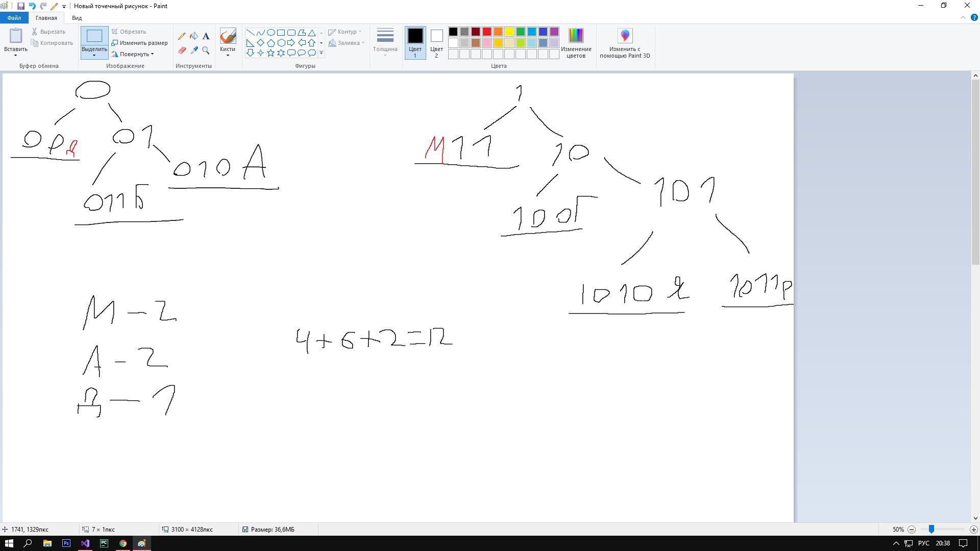
Task: Expand the Выделить dropdown arrow
Action: pos(94,55)
